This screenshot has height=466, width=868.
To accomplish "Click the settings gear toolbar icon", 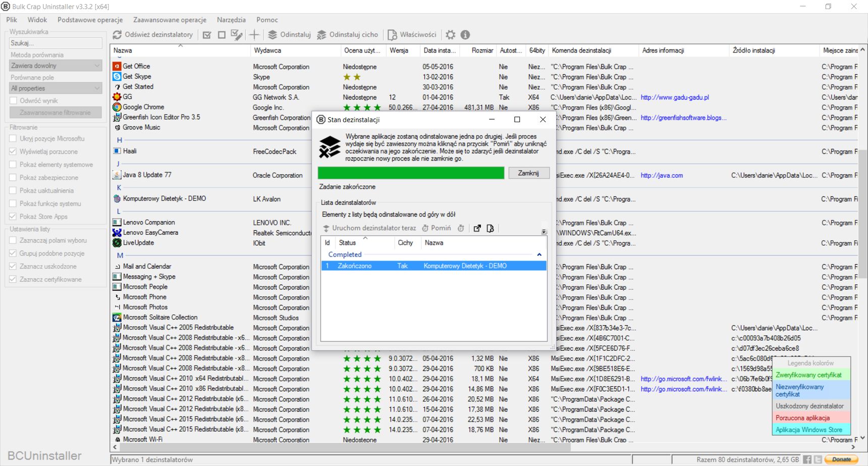I will pos(450,35).
